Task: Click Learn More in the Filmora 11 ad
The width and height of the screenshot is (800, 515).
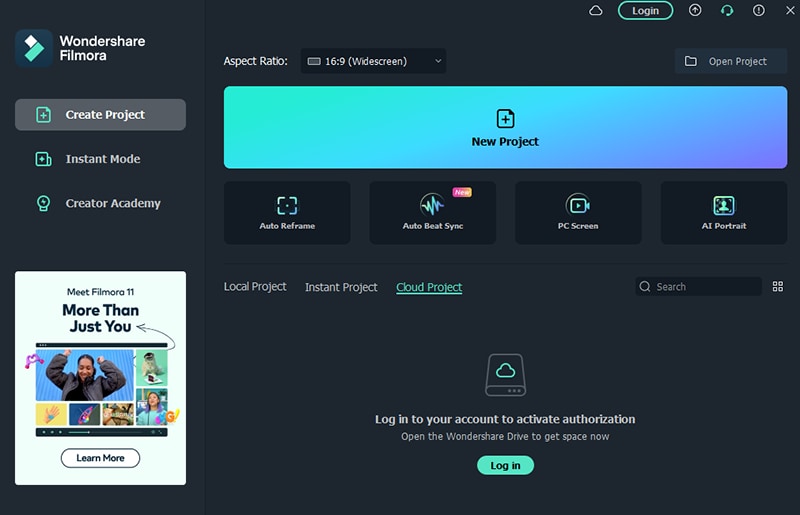Action: pyautogui.click(x=101, y=458)
